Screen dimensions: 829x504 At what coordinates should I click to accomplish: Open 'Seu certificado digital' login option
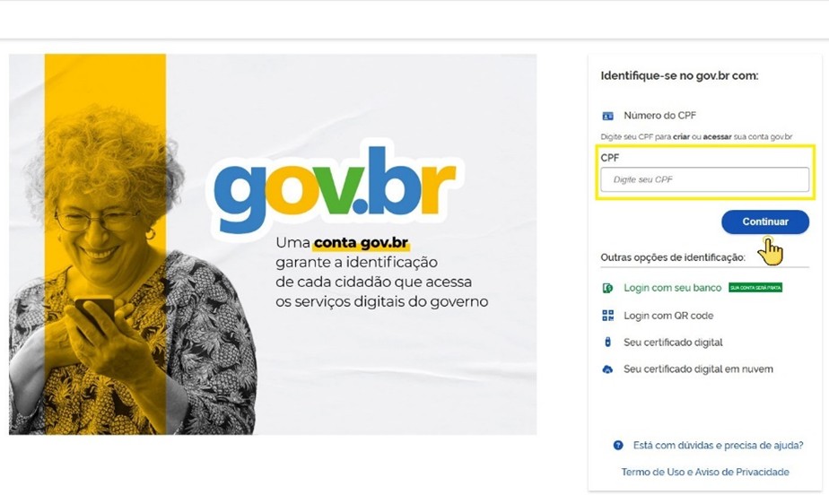click(x=673, y=343)
